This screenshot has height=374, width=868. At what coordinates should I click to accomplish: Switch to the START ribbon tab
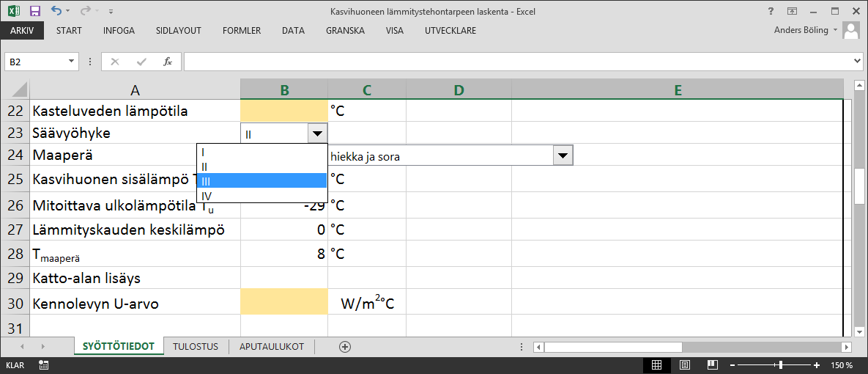pos(69,31)
